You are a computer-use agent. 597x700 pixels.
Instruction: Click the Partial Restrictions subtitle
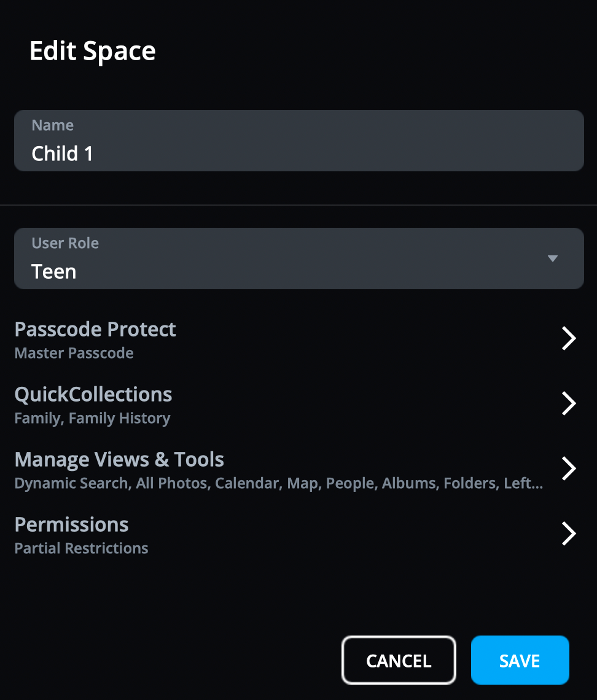point(81,549)
